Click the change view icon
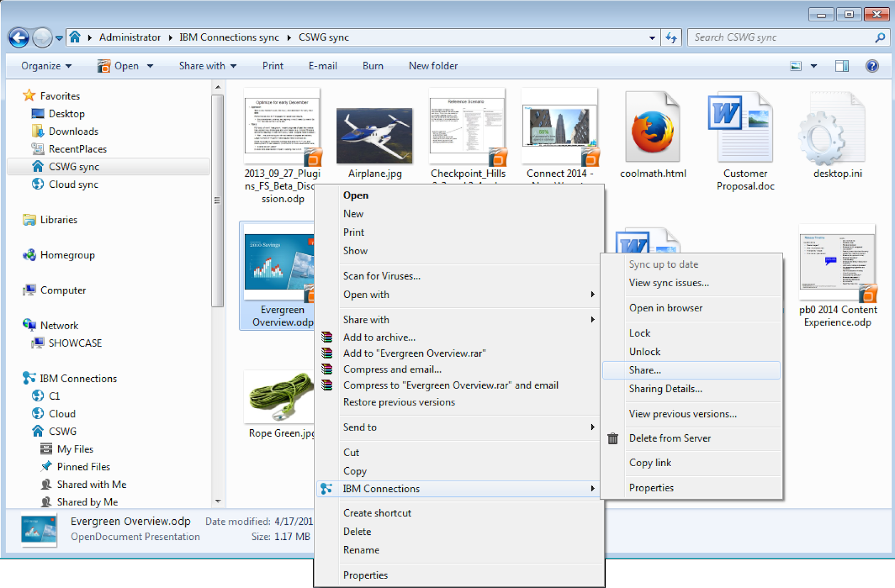Viewport: 895px width, 588px height. [796, 66]
